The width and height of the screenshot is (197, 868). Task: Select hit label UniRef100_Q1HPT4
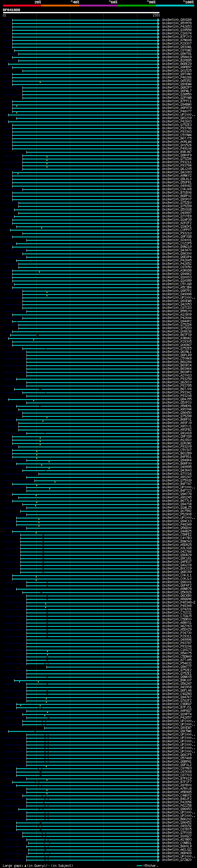point(177,714)
